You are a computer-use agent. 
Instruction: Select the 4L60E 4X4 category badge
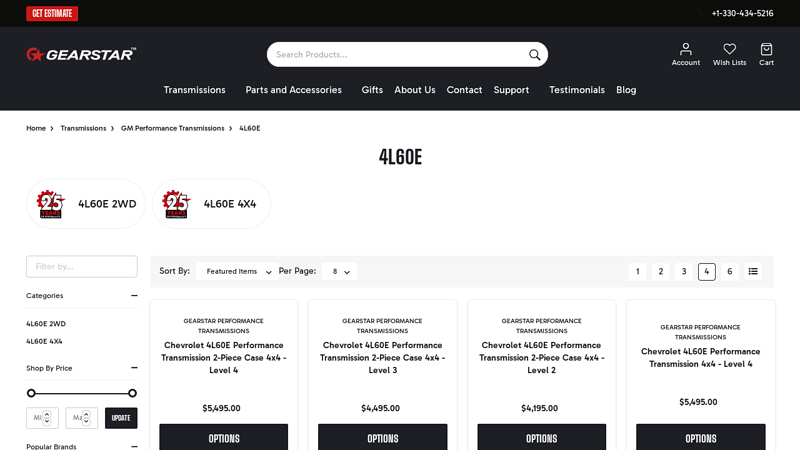tap(211, 204)
